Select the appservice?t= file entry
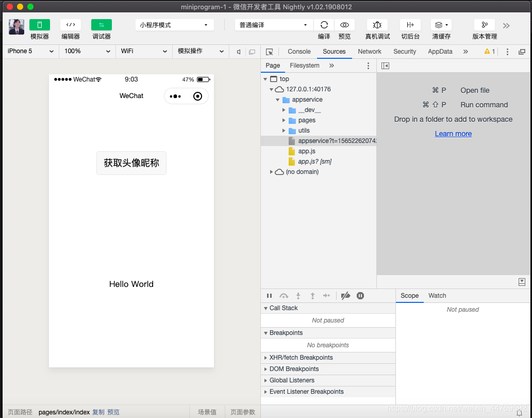 (x=318, y=141)
